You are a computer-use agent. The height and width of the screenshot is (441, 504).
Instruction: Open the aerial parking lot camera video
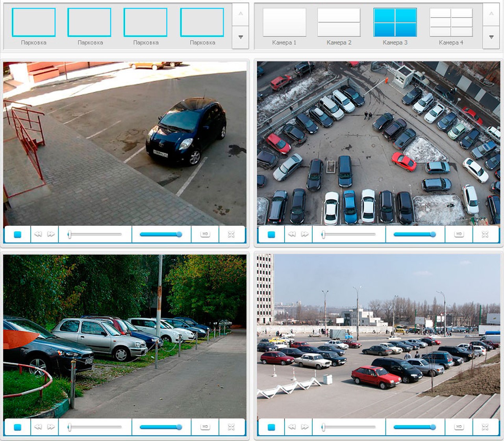click(378, 144)
